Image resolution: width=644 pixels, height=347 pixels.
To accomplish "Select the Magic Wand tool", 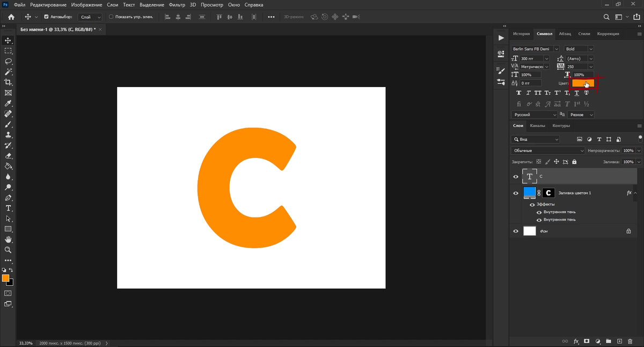I will (8, 72).
